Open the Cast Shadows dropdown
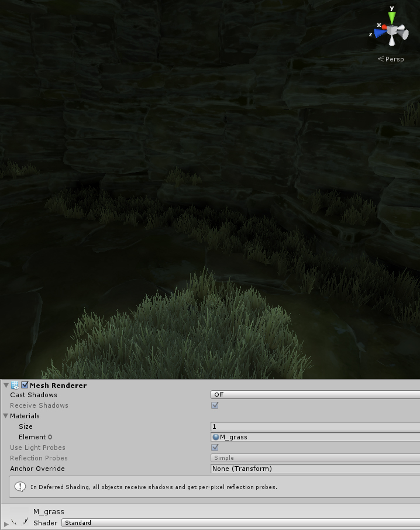Screen dimensions: 420x530 [x=315, y=395]
